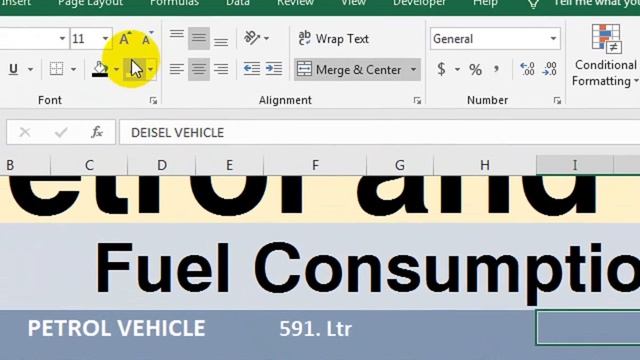The height and width of the screenshot is (360, 640).
Task: Center text horizontally
Action: click(x=199, y=69)
